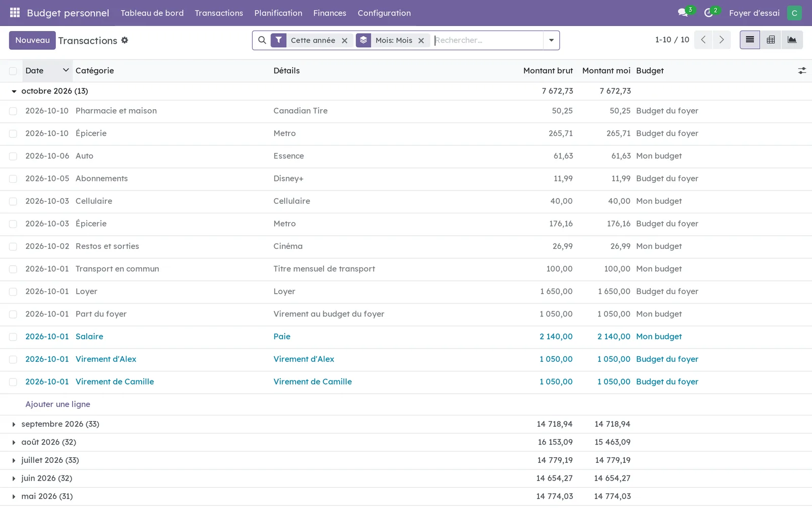
Task: Check the Disney+ row checkbox
Action: pos(13,179)
